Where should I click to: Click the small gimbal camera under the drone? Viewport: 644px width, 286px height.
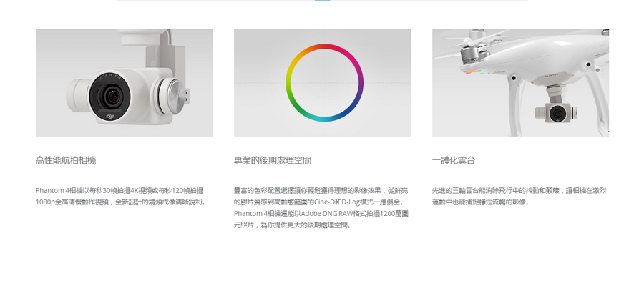[556, 113]
